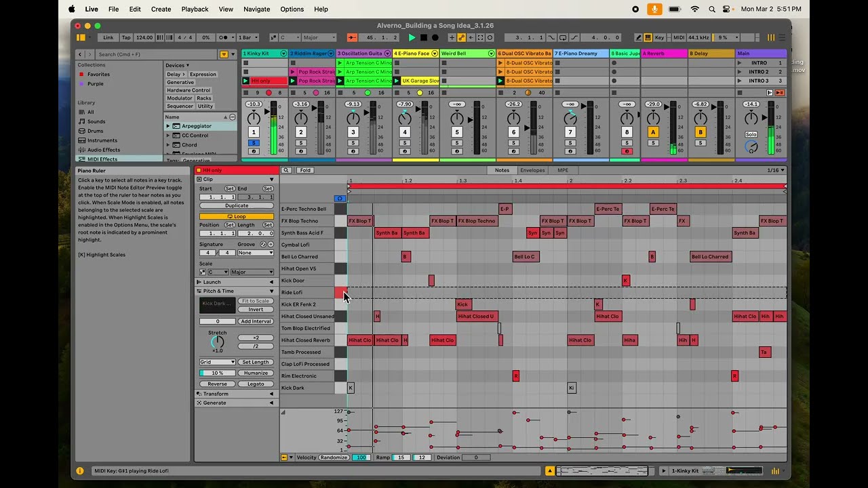868x488 pixels.
Task: Click the info icon in status bar
Action: coord(80,470)
